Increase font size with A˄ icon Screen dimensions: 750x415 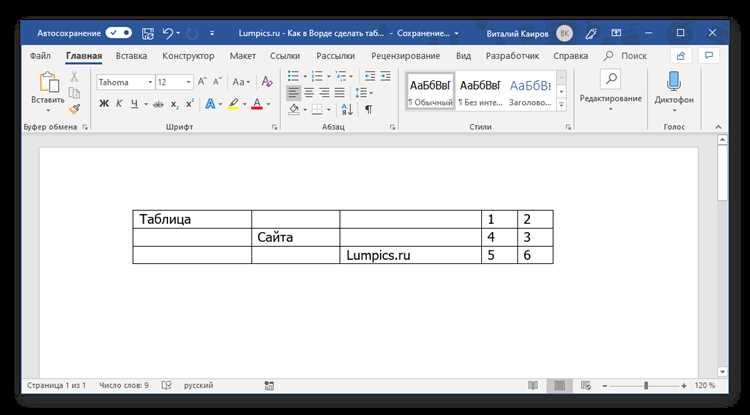pyautogui.click(x=202, y=82)
